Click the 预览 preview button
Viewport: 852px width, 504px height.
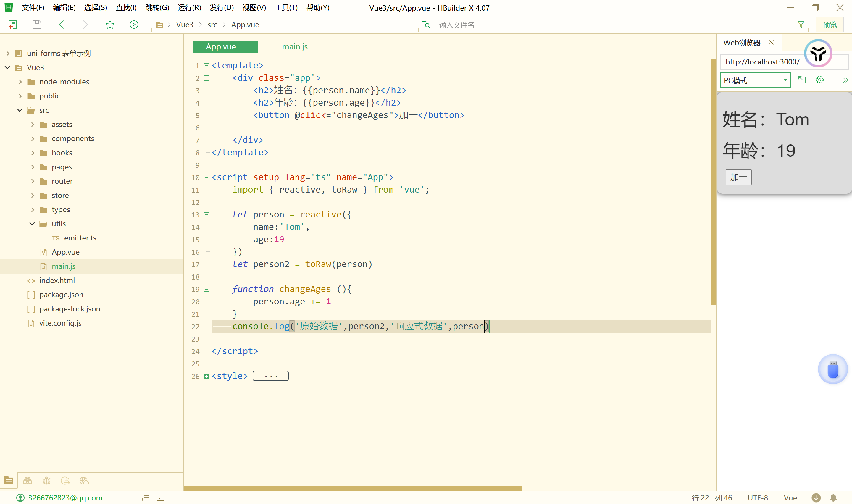pyautogui.click(x=829, y=25)
